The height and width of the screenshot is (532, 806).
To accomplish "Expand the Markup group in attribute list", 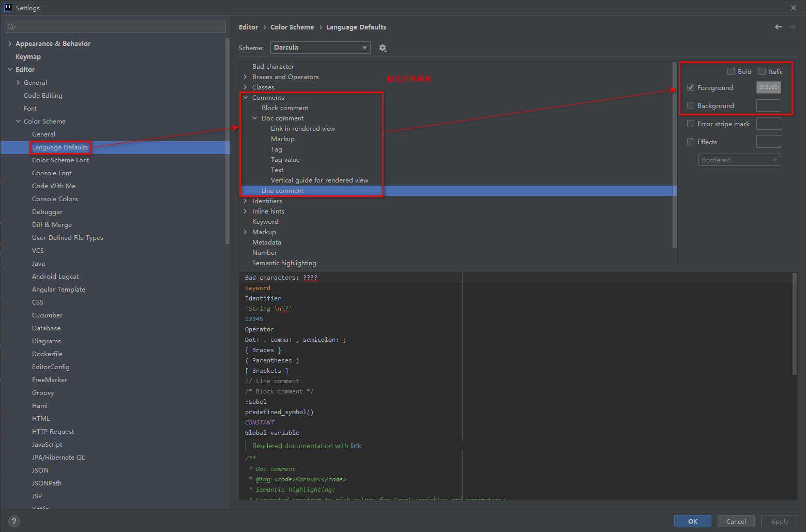I will (x=246, y=232).
